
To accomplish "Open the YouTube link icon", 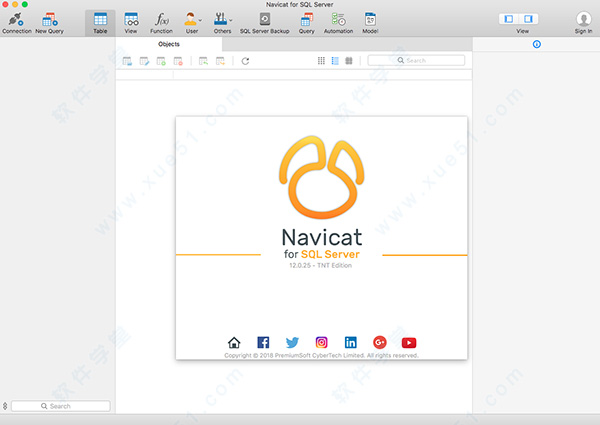I will 409,343.
